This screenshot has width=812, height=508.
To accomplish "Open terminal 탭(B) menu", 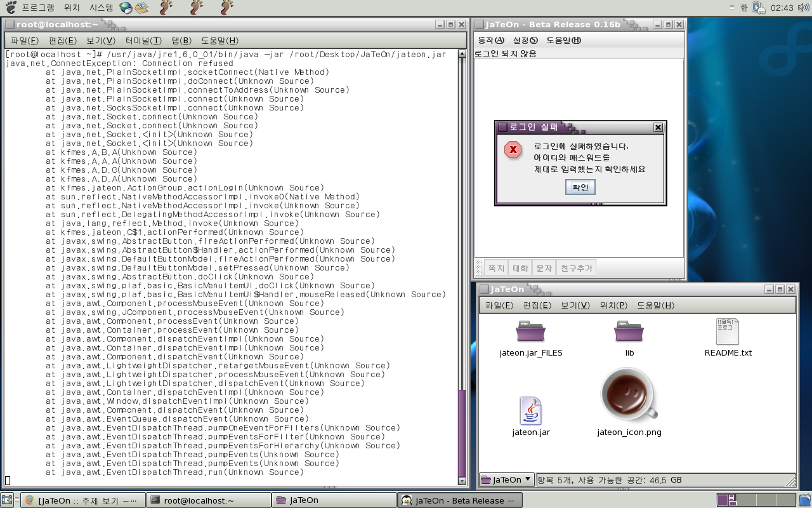I will click(183, 41).
